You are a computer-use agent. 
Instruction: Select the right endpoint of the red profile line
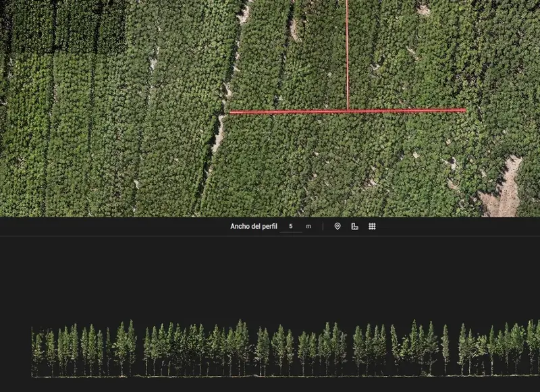click(x=464, y=110)
